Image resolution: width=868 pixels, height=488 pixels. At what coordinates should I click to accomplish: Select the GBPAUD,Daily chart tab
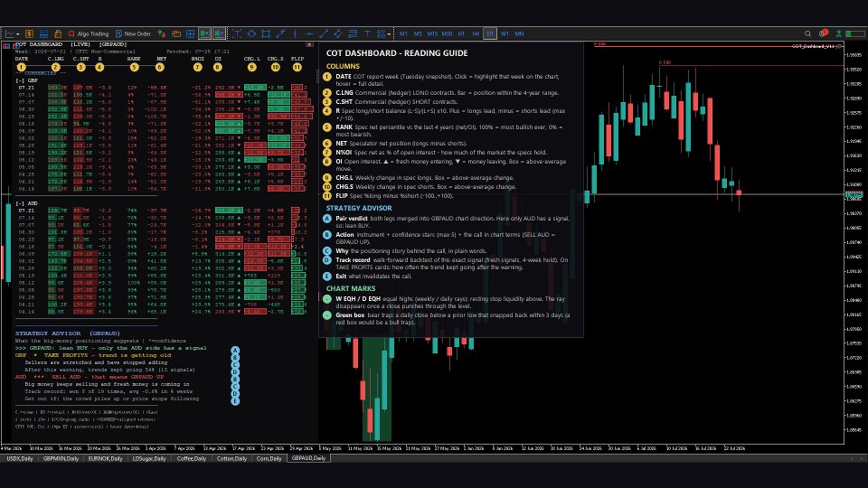(x=309, y=459)
